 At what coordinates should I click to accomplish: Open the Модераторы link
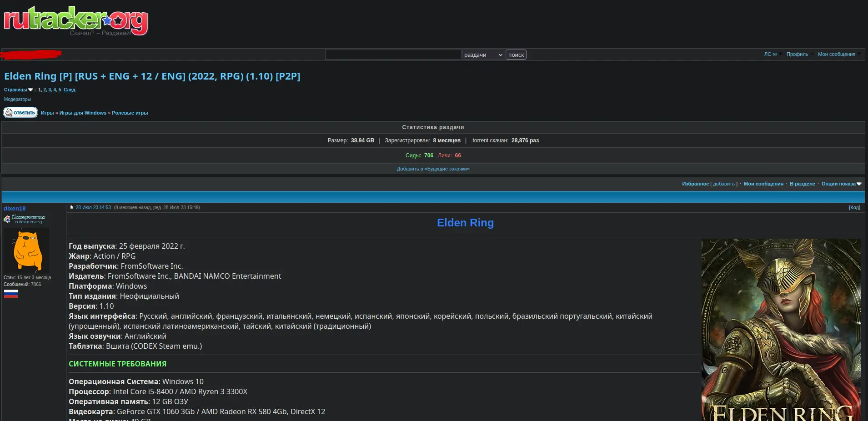pos(17,99)
